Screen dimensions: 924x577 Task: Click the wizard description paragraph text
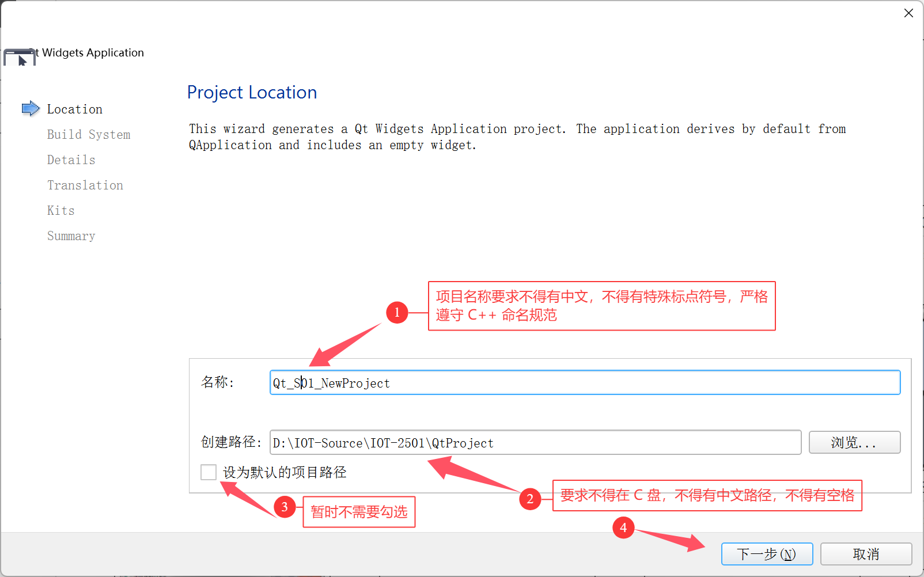517,137
